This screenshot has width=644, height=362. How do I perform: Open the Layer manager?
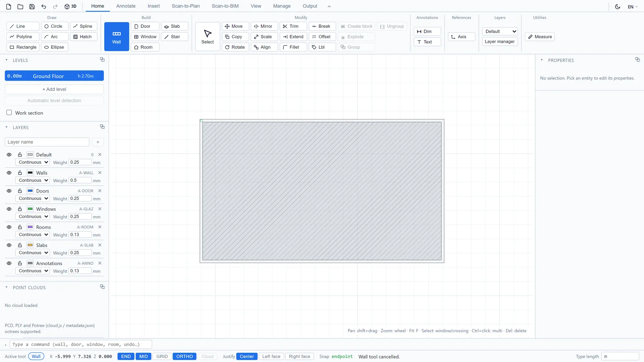(500, 41)
